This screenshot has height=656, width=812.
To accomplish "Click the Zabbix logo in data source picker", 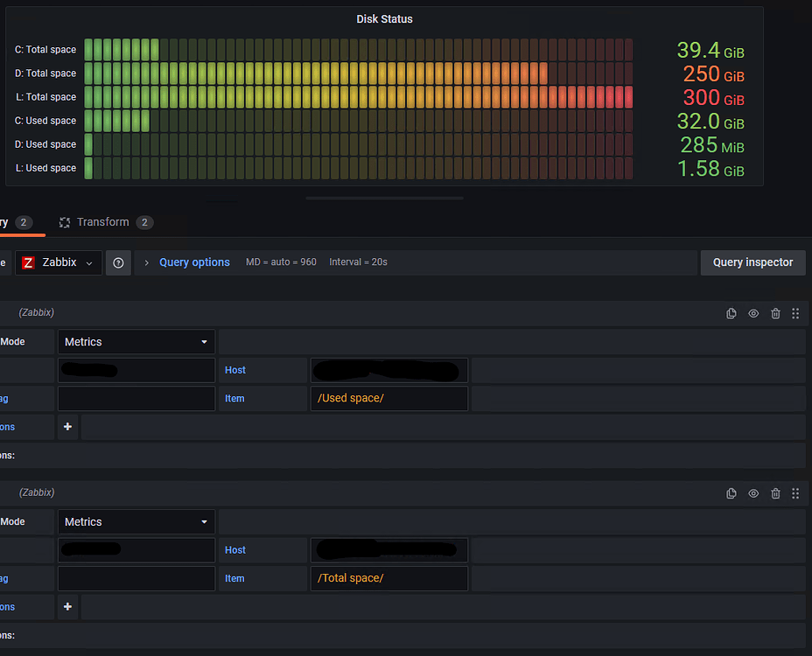I will tap(28, 262).
